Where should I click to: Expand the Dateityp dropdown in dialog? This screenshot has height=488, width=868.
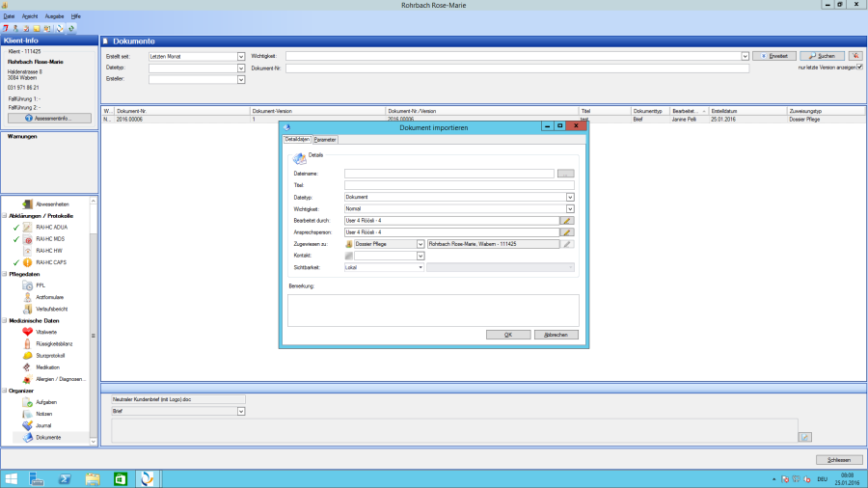pos(569,197)
